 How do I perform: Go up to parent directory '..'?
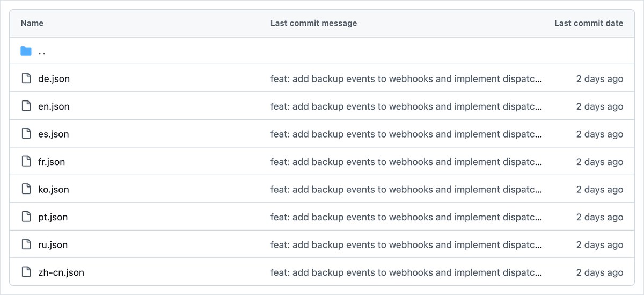42,52
